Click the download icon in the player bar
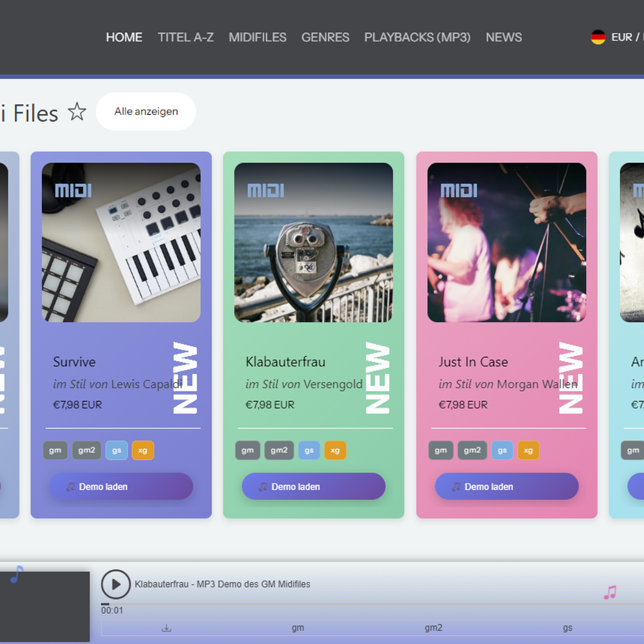The image size is (644, 644). [x=167, y=628]
